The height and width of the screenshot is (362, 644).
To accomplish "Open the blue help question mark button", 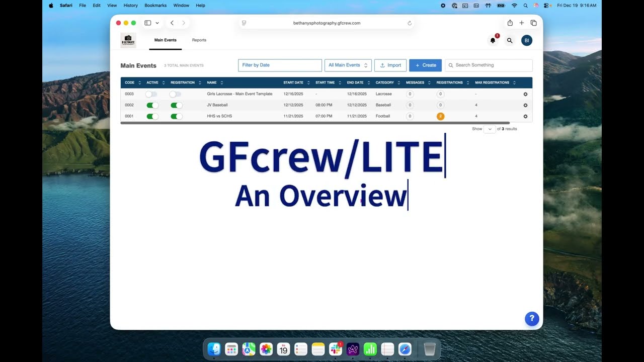I will coord(532,319).
